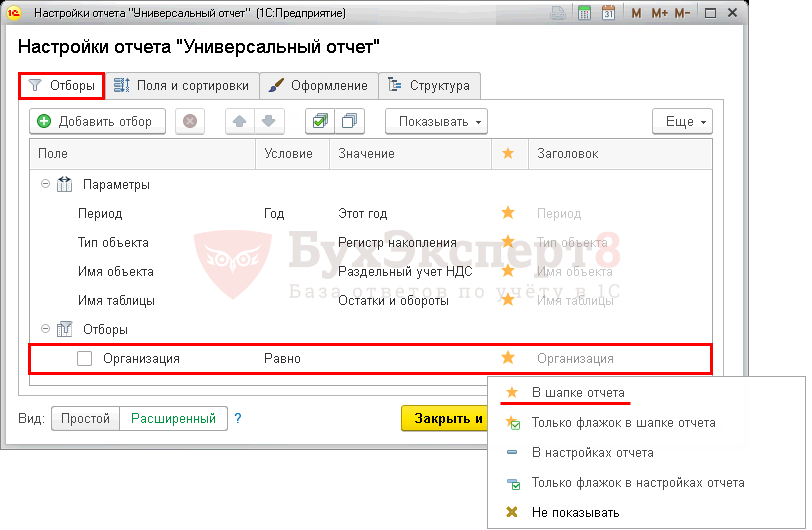Image resolution: width=812 pixels, height=530 pixels.
Task: Collapse the Отборы tree group
Action: [45, 329]
